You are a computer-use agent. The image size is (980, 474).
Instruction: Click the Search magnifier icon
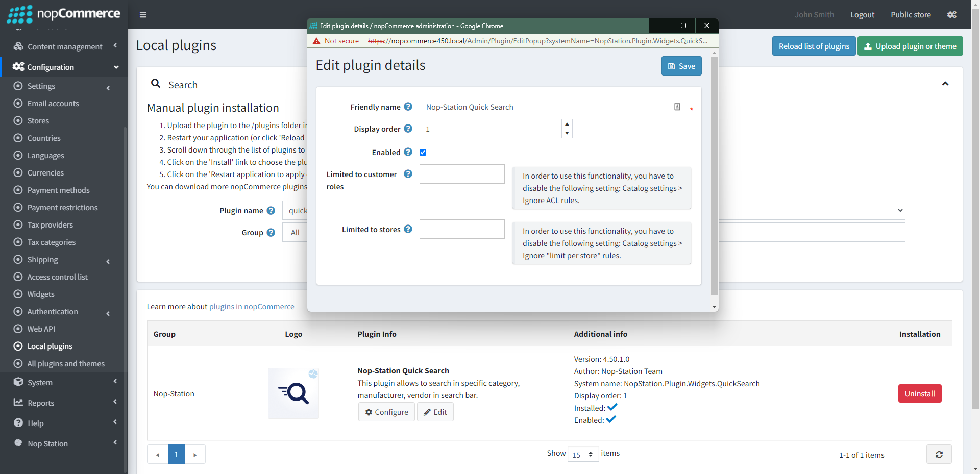pyautogui.click(x=156, y=84)
